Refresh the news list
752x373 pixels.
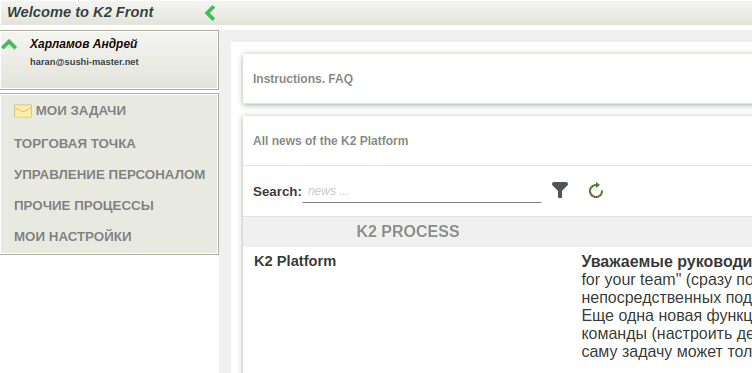[x=596, y=190]
